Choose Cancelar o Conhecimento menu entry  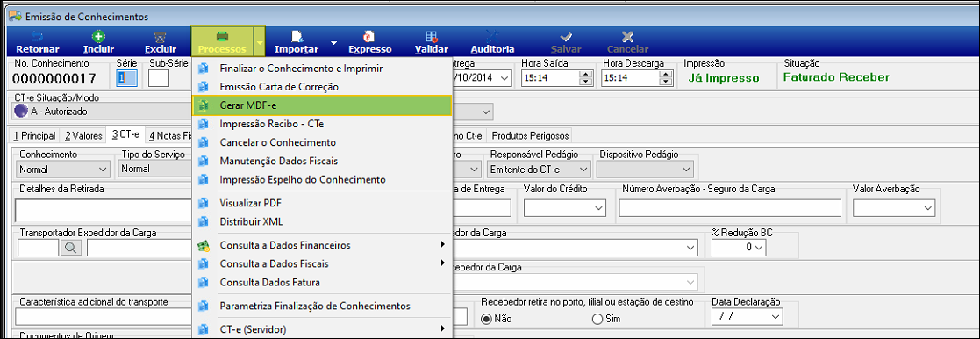pyautogui.click(x=322, y=142)
